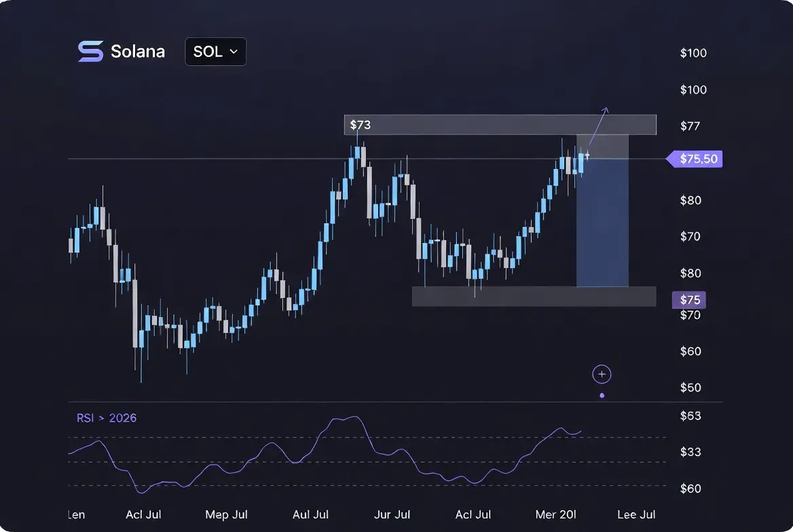This screenshot has height=532, width=793.
Task: Click the $50 price axis label
Action: 690,387
